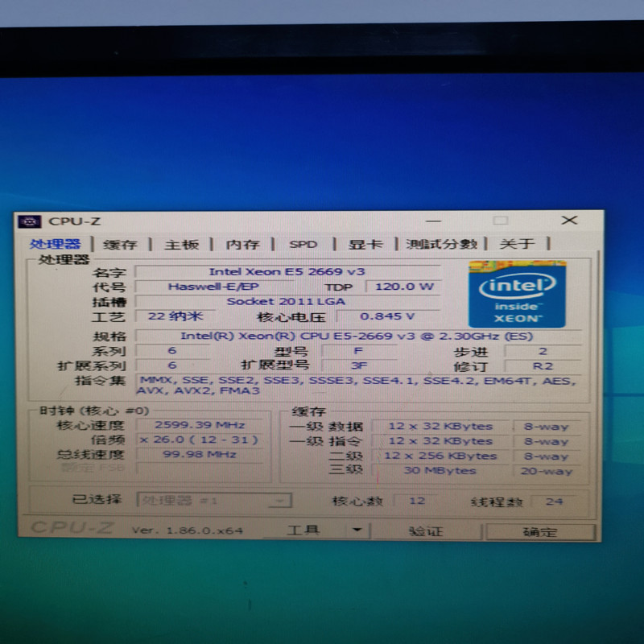Select the 处理器 tab
Viewport: 644px width, 644px height.
pyautogui.click(x=55, y=244)
